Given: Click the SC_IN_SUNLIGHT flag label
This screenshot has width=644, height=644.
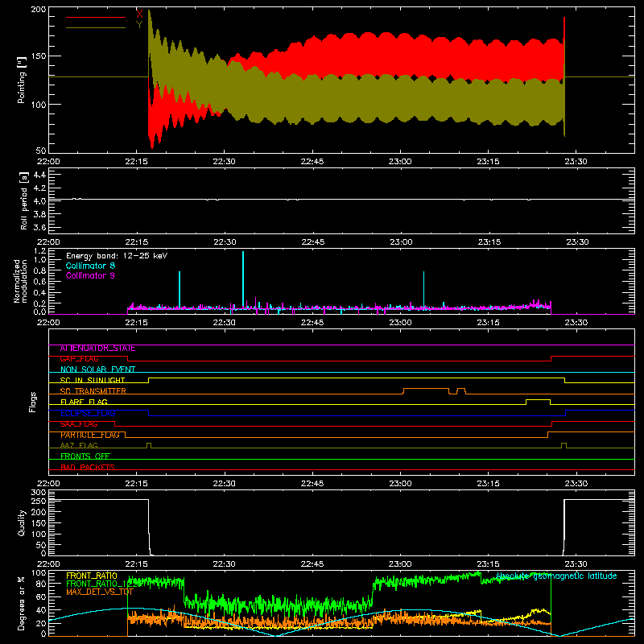Looking at the screenshot, I should click(x=93, y=380).
